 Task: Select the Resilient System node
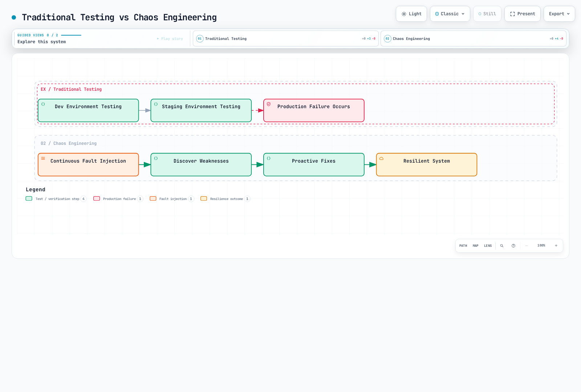[427, 164]
